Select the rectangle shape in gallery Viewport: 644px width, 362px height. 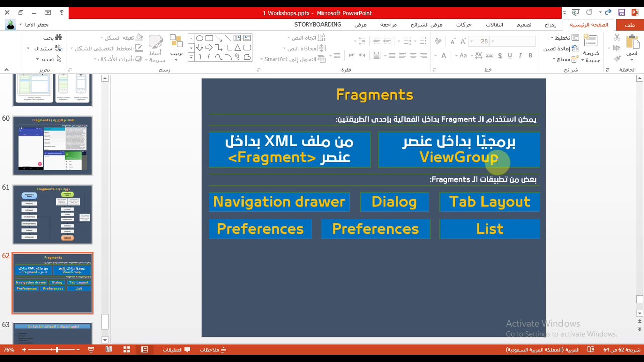pyautogui.click(x=209, y=38)
